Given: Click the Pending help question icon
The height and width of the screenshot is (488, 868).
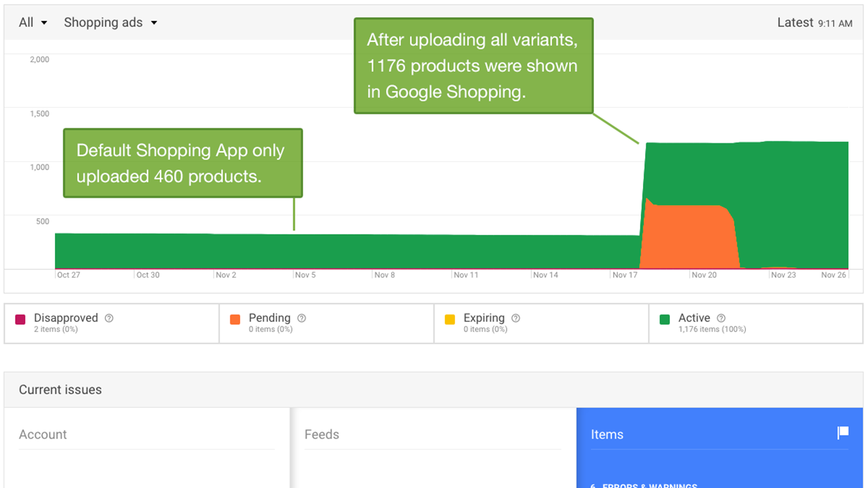Looking at the screenshot, I should (302, 318).
